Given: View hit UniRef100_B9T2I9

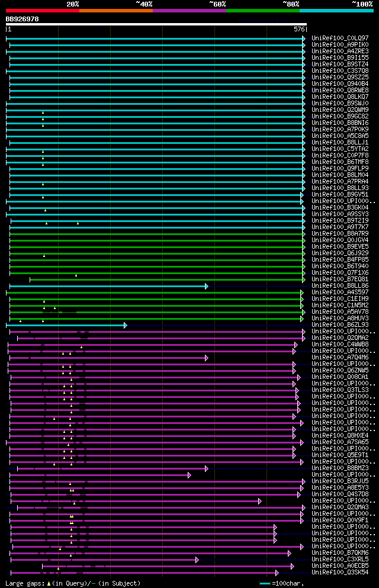Looking at the screenshot, I should 340,220.
